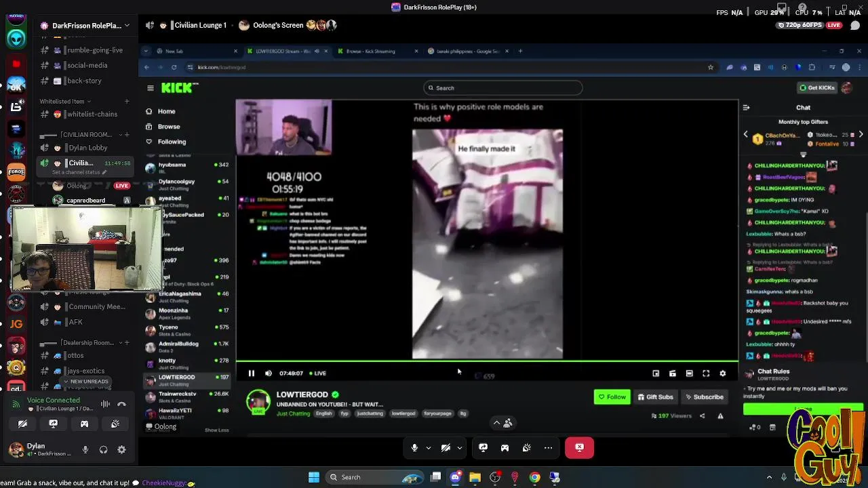This screenshot has height=488, width=868.
Task: Click Set a channel status
Action: click(79, 172)
